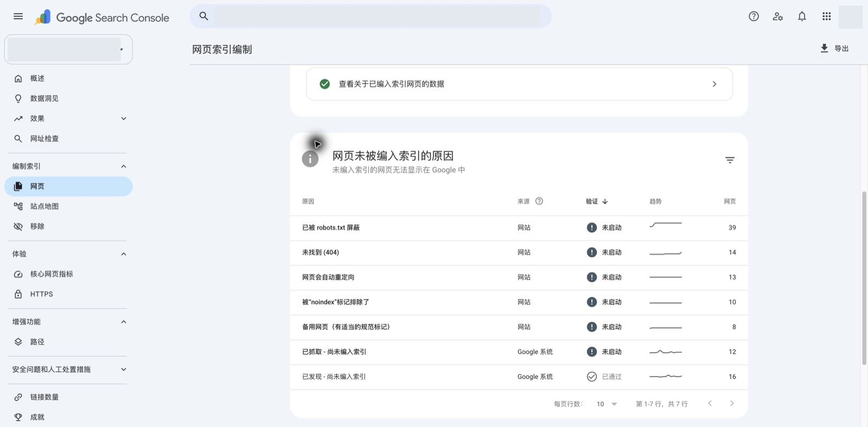Open user and settings management icon
868x427 pixels.
(x=778, y=16)
